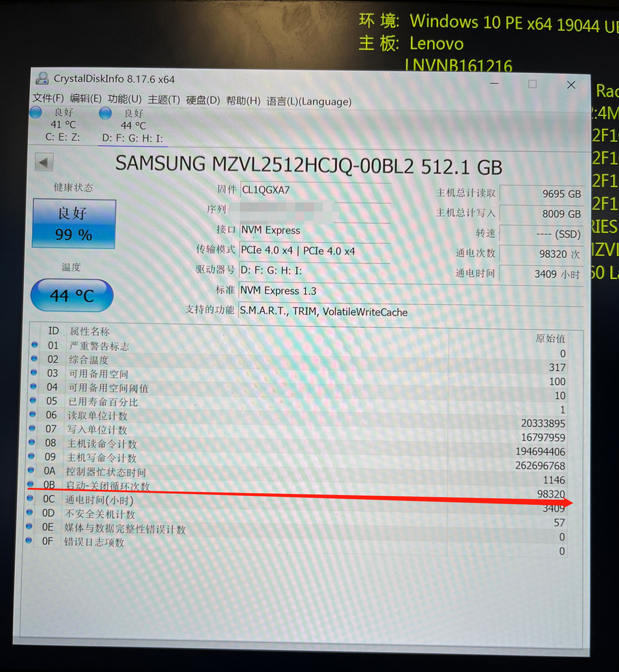619x672 pixels.
Task: Click the rotation rate value ---- (SSD)
Action: pyautogui.click(x=541, y=234)
